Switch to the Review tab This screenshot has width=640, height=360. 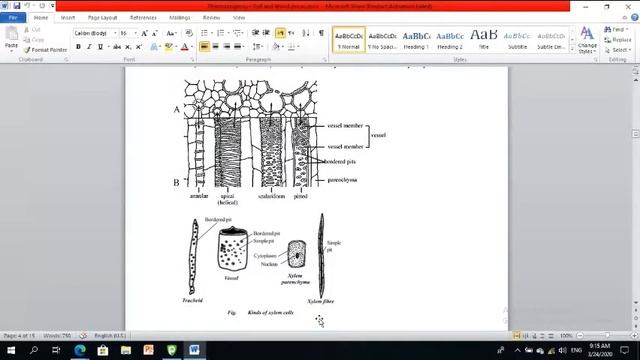coord(211,18)
